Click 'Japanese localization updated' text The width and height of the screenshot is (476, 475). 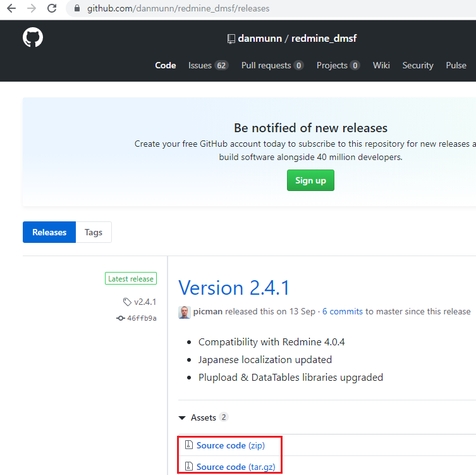265,360
